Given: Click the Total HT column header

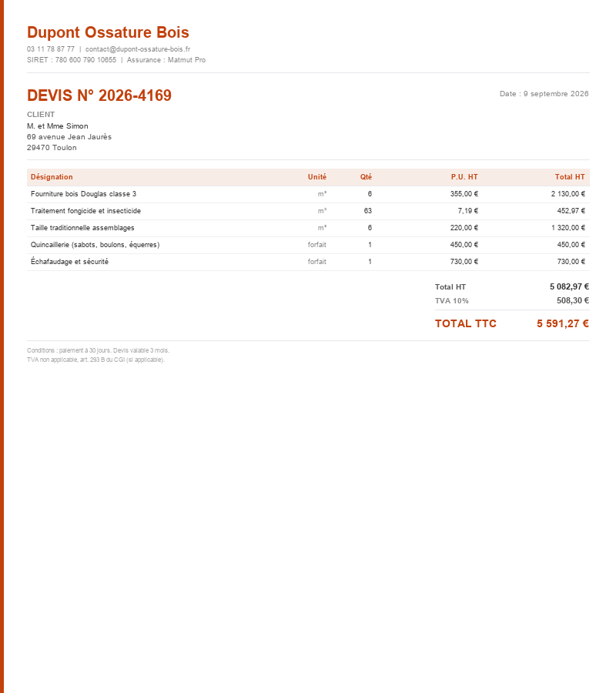Looking at the screenshot, I should point(570,177).
